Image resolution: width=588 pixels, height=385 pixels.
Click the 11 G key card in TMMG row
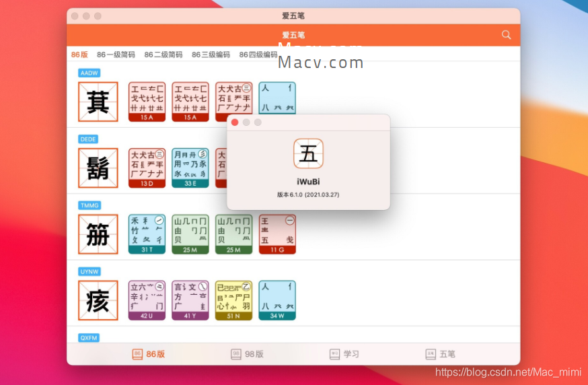(277, 234)
